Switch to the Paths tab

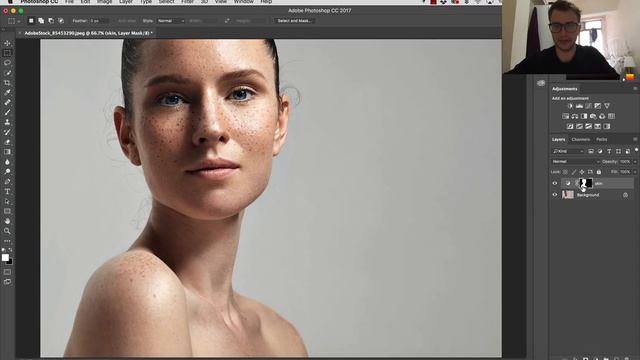click(602, 140)
